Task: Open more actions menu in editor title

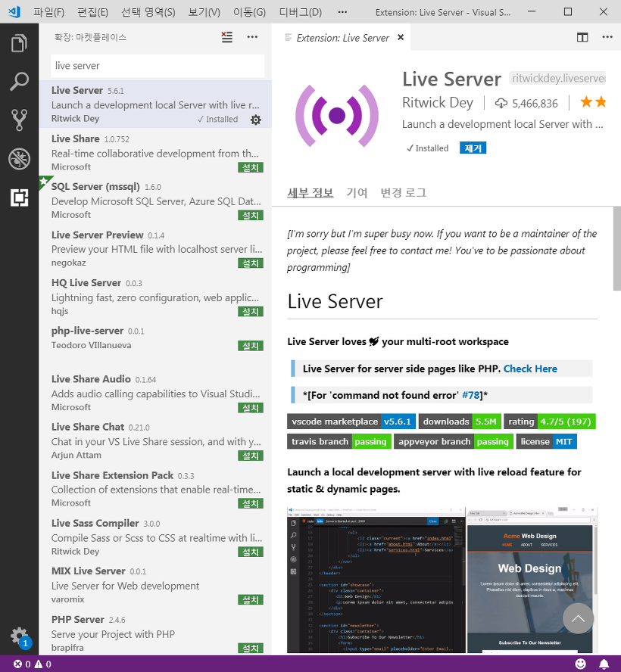Action: [x=607, y=37]
